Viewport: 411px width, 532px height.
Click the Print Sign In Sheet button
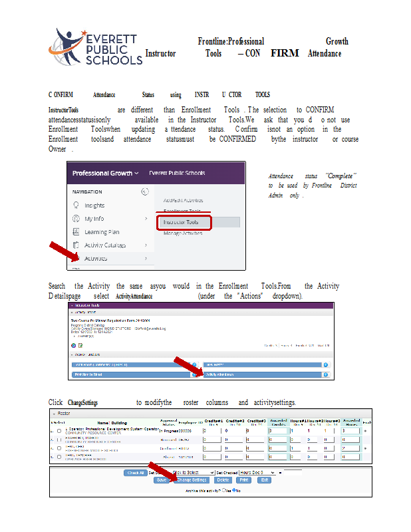click(131, 374)
